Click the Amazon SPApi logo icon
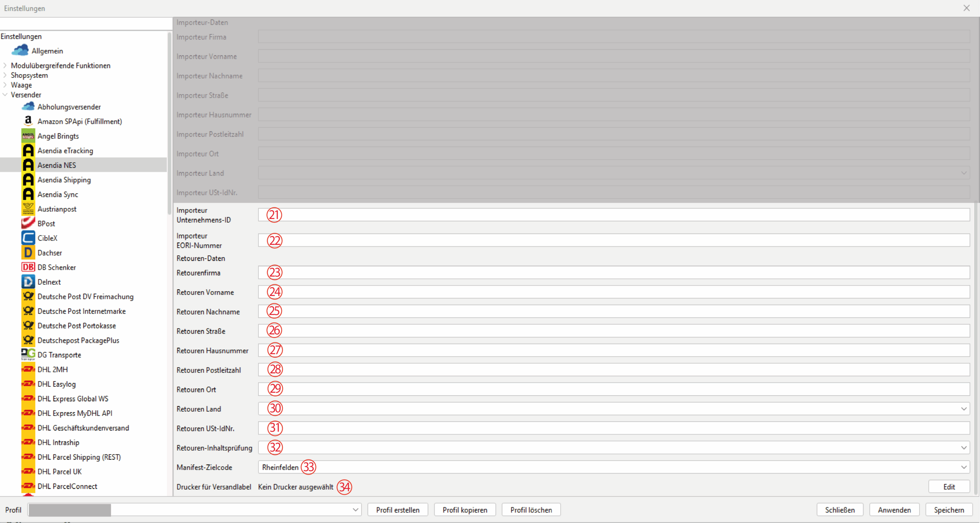The height and width of the screenshot is (523, 980). click(28, 121)
